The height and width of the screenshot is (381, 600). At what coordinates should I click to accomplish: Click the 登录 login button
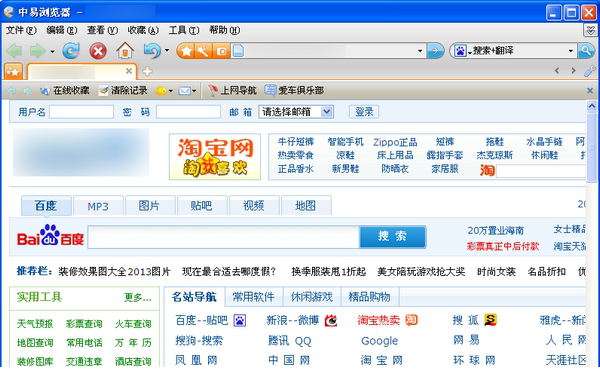[364, 112]
